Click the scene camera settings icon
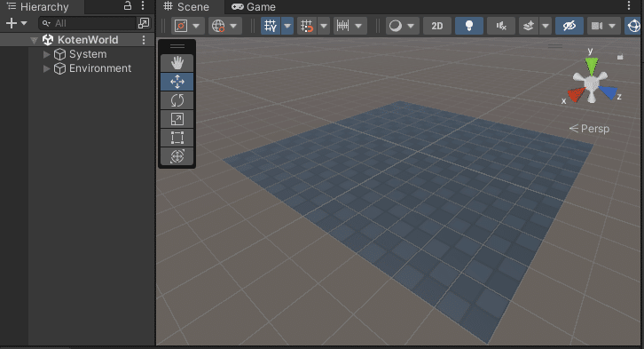The height and width of the screenshot is (349, 644). coord(597,26)
